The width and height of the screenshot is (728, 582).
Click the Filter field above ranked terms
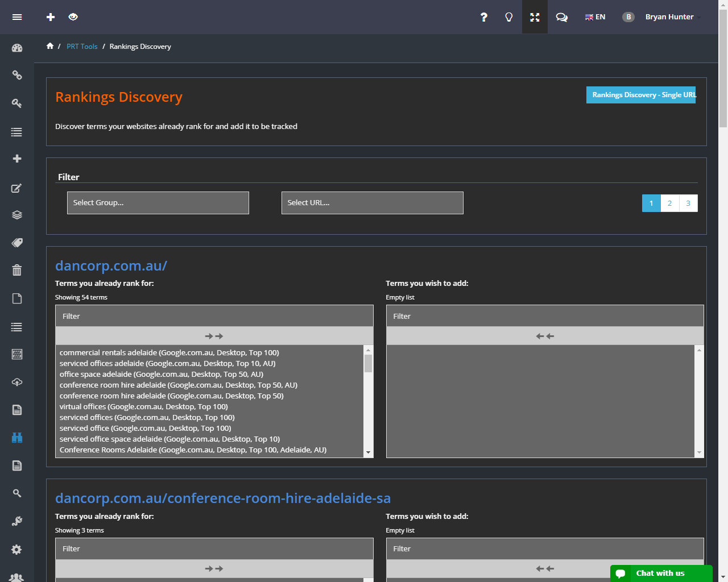tap(214, 316)
